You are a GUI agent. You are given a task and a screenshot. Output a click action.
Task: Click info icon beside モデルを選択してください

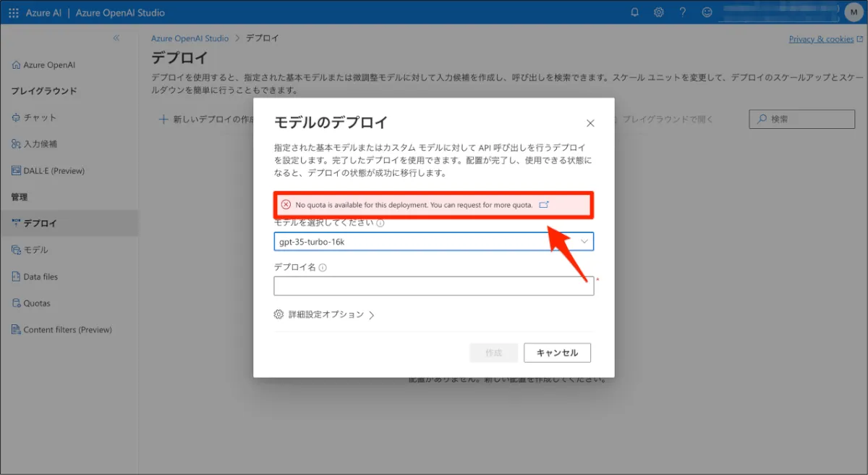click(380, 223)
